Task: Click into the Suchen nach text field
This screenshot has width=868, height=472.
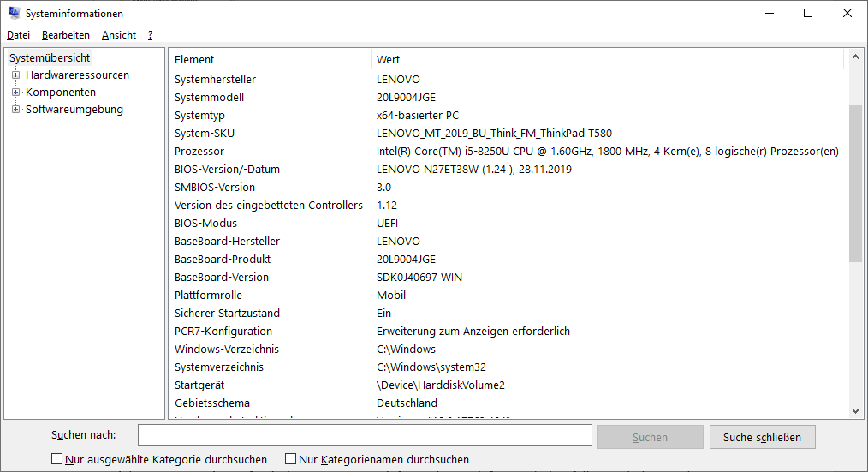Action: pyautogui.click(x=365, y=436)
